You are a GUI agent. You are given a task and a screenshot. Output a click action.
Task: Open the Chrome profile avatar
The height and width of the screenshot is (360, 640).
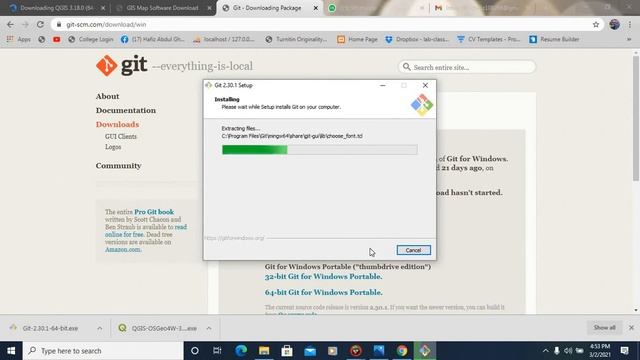click(614, 24)
